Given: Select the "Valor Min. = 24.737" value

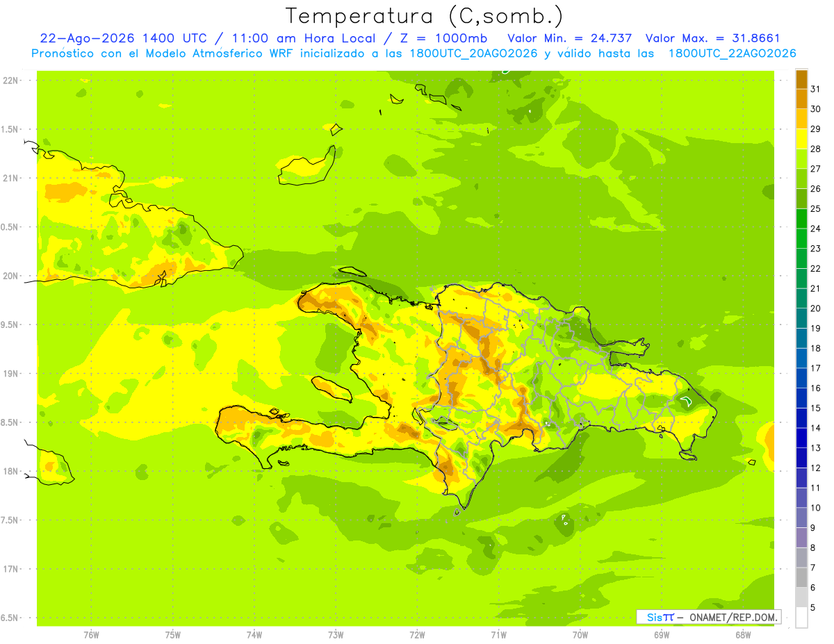Looking at the screenshot, I should (x=570, y=38).
